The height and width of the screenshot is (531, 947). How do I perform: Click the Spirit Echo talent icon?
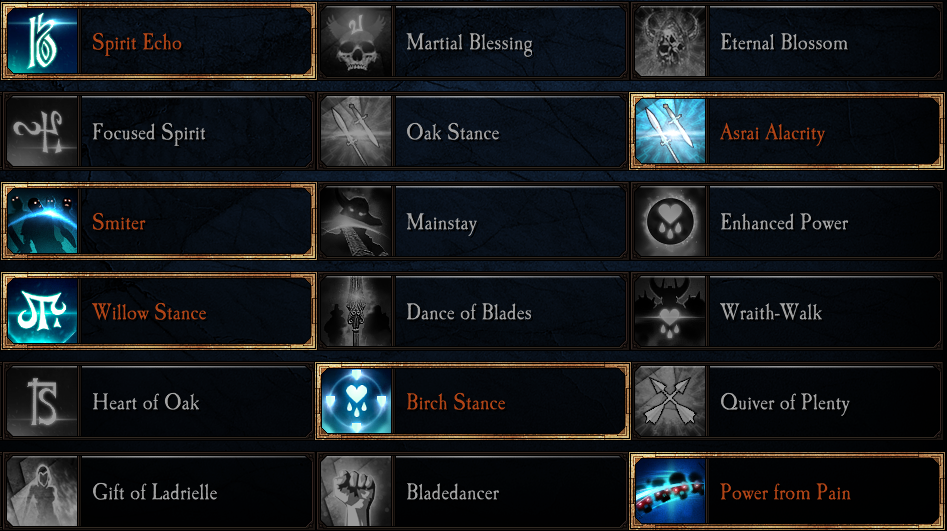(43, 43)
